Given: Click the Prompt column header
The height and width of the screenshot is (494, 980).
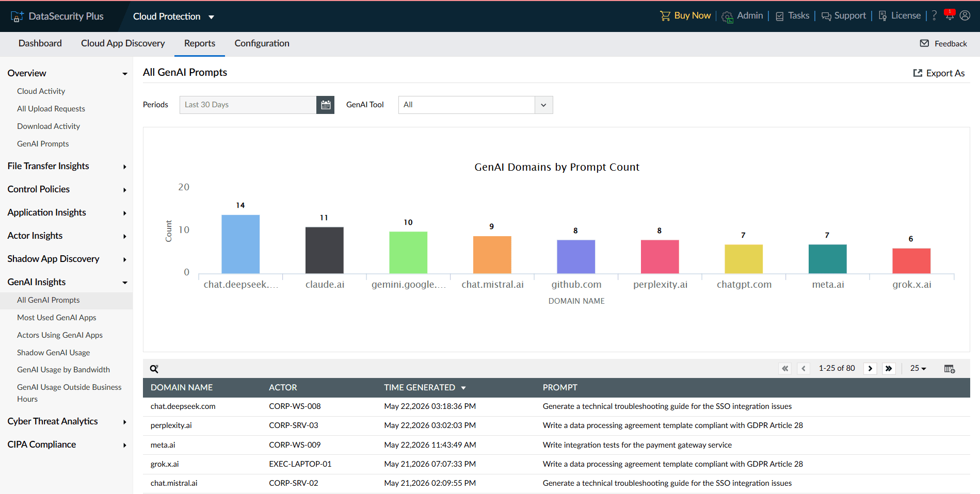Looking at the screenshot, I should (560, 388).
